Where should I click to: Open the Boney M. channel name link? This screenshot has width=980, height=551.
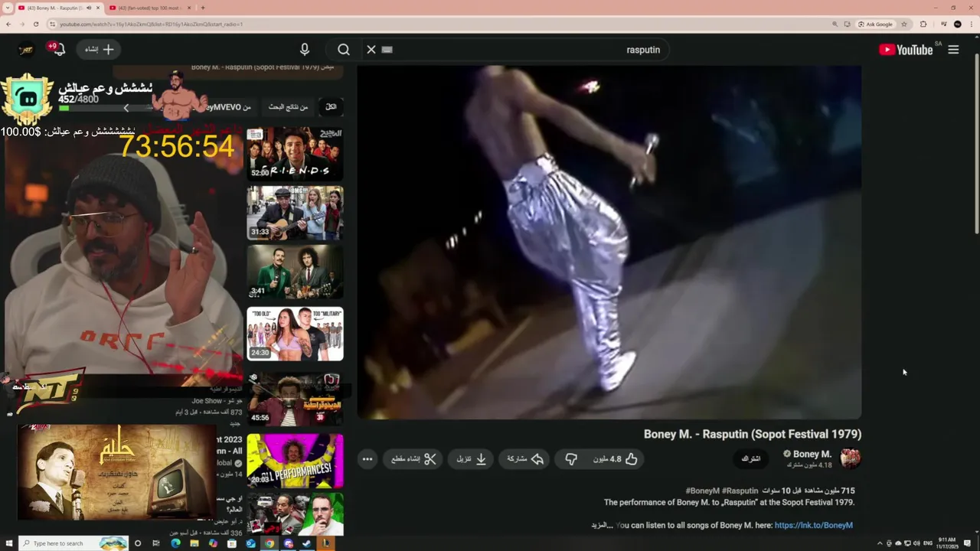coord(812,454)
